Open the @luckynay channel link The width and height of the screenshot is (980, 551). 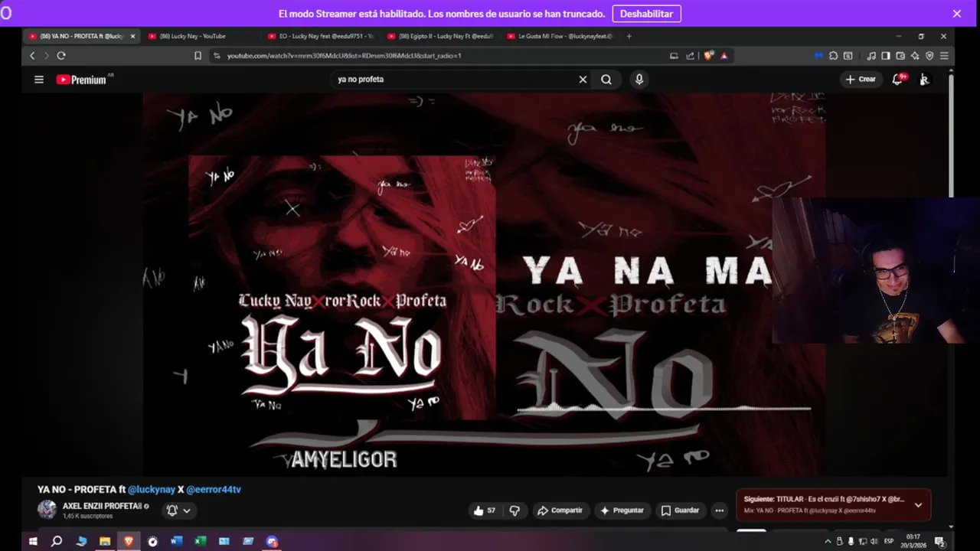click(x=152, y=490)
